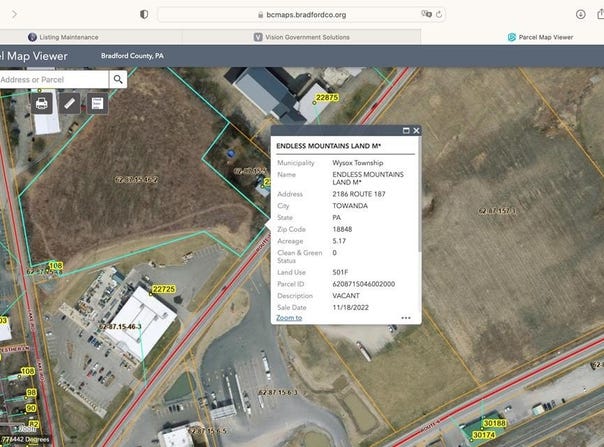This screenshot has width=604, height=447.
Task: Click the magnifier search button
Action: (118, 79)
